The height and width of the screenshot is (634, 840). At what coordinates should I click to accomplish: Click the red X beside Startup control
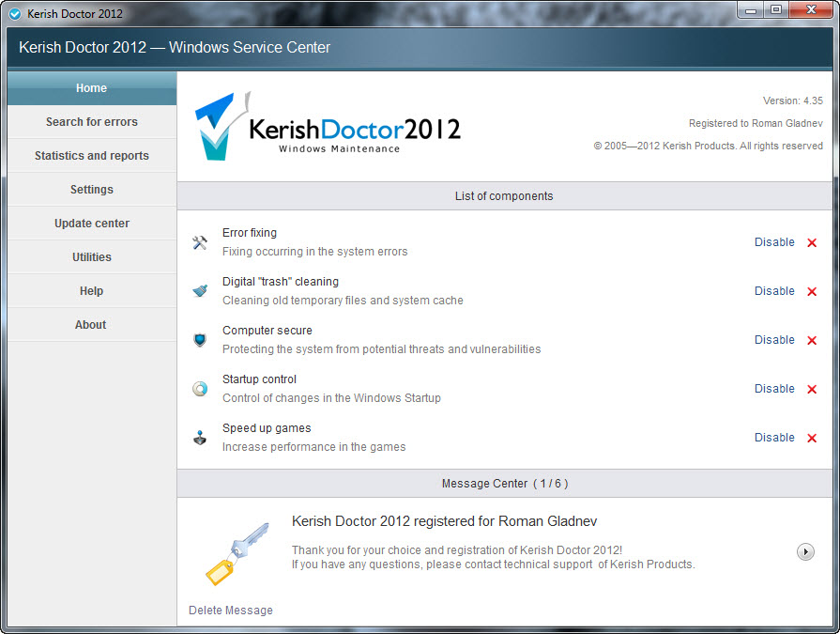(x=812, y=389)
